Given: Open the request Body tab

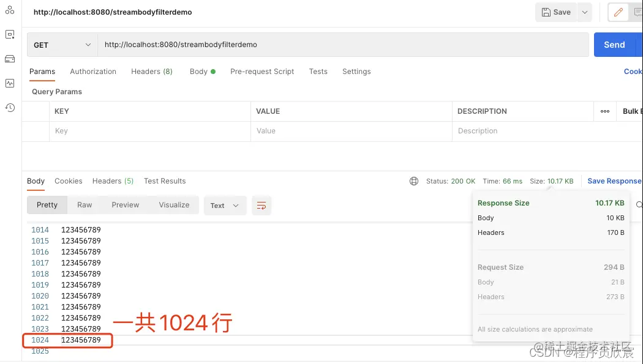Looking at the screenshot, I should point(203,72).
